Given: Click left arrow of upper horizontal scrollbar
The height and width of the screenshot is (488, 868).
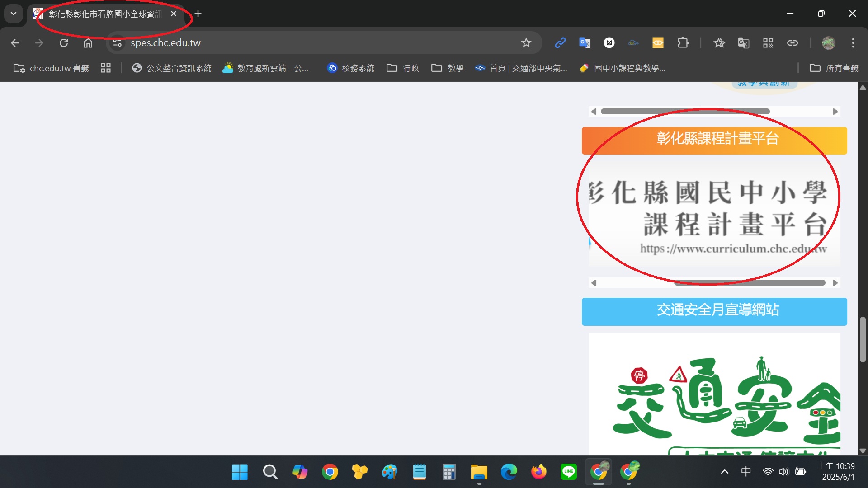Looking at the screenshot, I should pos(594,112).
